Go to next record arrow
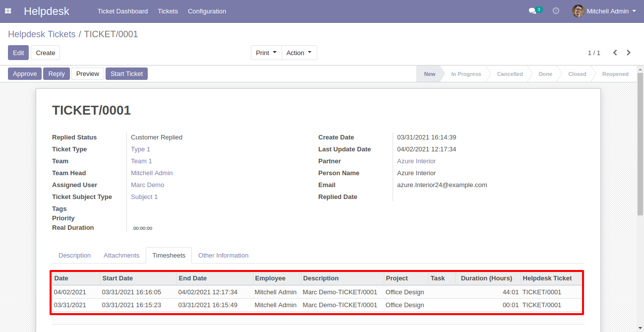 (629, 53)
